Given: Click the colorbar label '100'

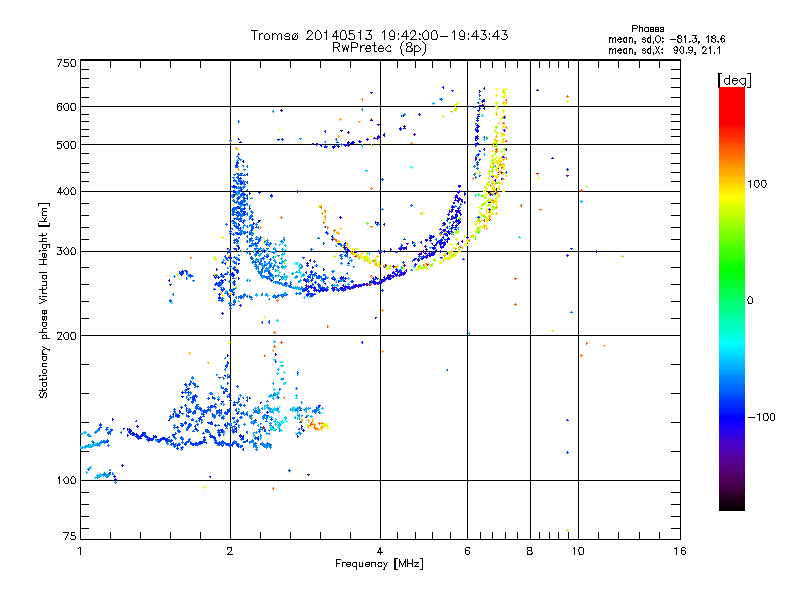Looking at the screenshot, I should tap(757, 184).
